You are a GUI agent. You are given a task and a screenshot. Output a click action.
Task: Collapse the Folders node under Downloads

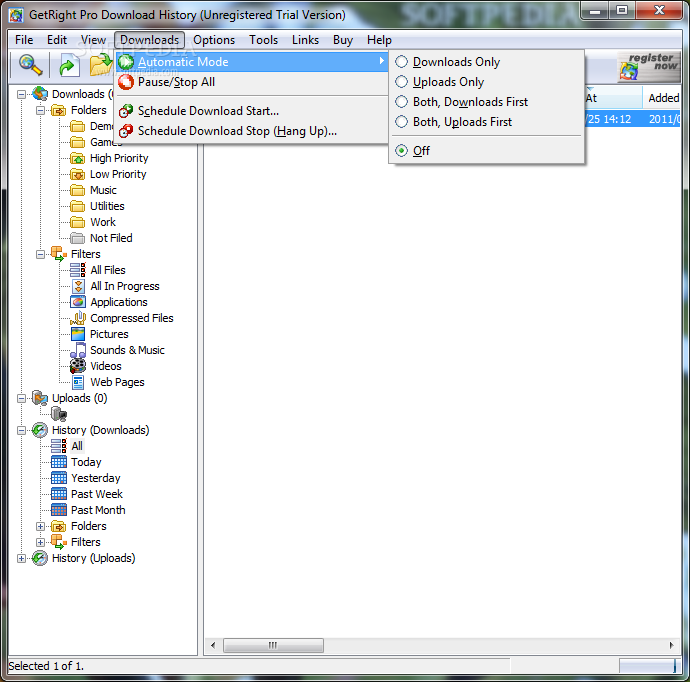coord(40,110)
